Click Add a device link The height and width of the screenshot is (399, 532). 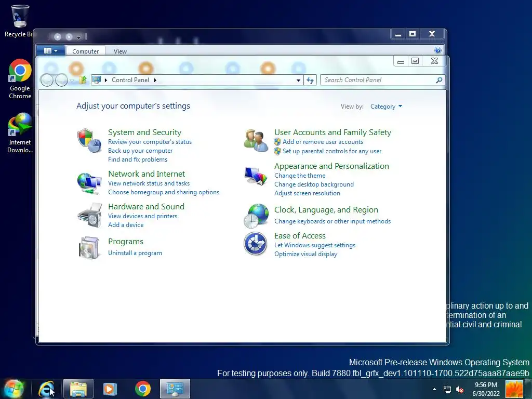point(126,225)
